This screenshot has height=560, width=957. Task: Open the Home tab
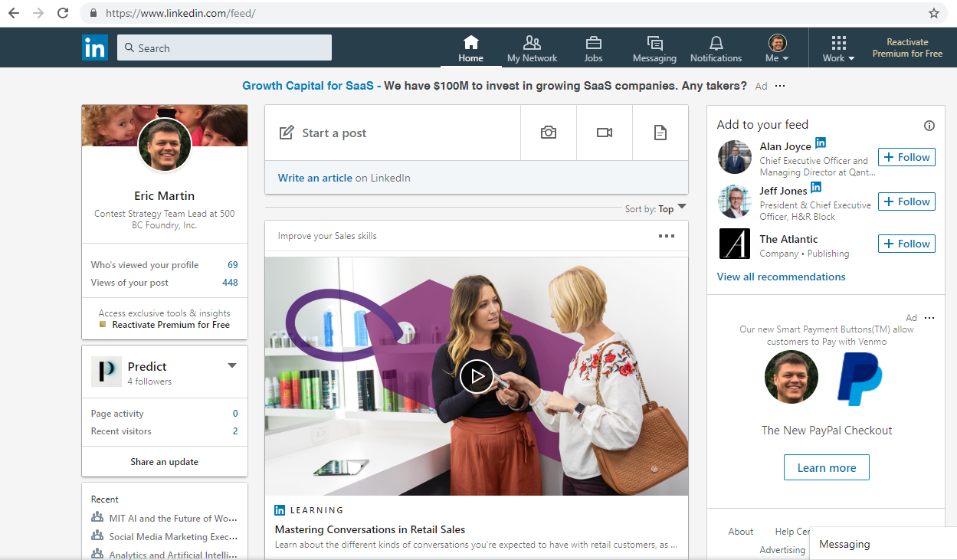tap(470, 48)
